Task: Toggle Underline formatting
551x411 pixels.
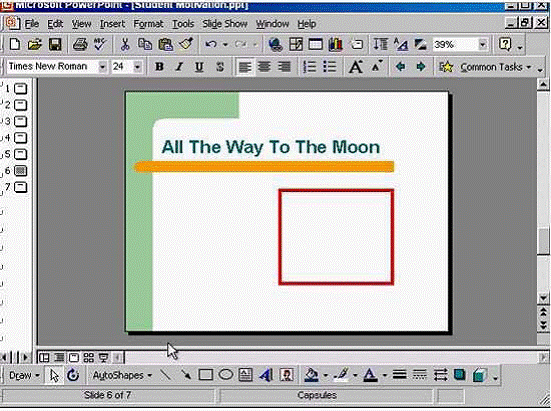Action: 199,66
